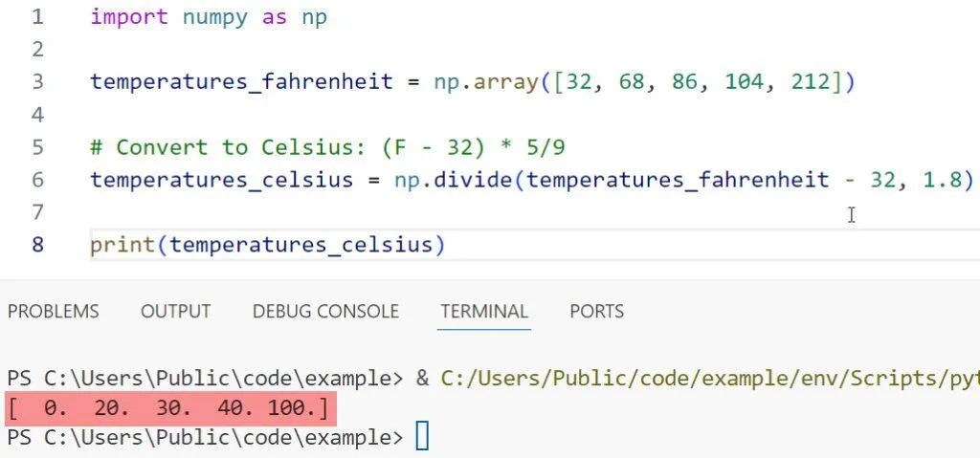Click line number 8 in the gutter
The image size is (980, 458).
pos(38,245)
